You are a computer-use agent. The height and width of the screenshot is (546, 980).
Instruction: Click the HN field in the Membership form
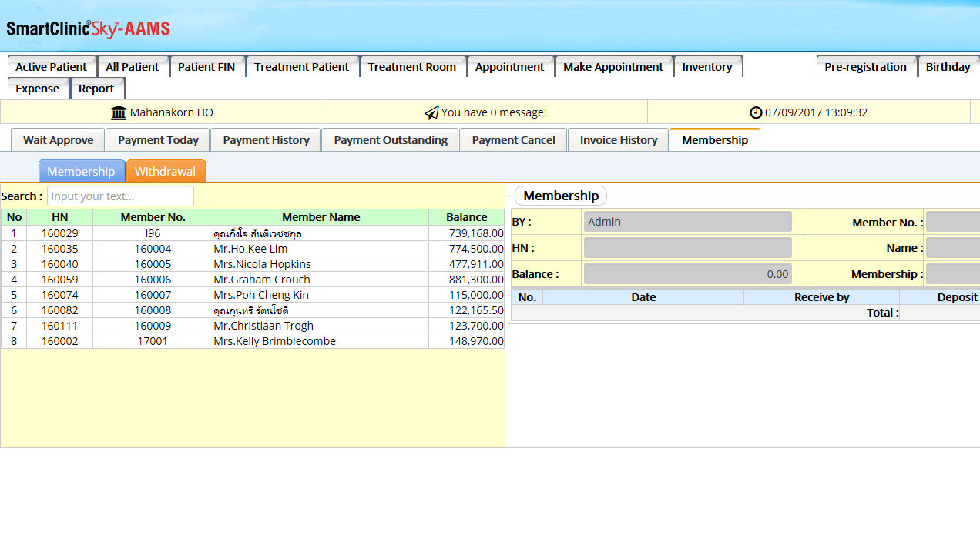(x=687, y=248)
